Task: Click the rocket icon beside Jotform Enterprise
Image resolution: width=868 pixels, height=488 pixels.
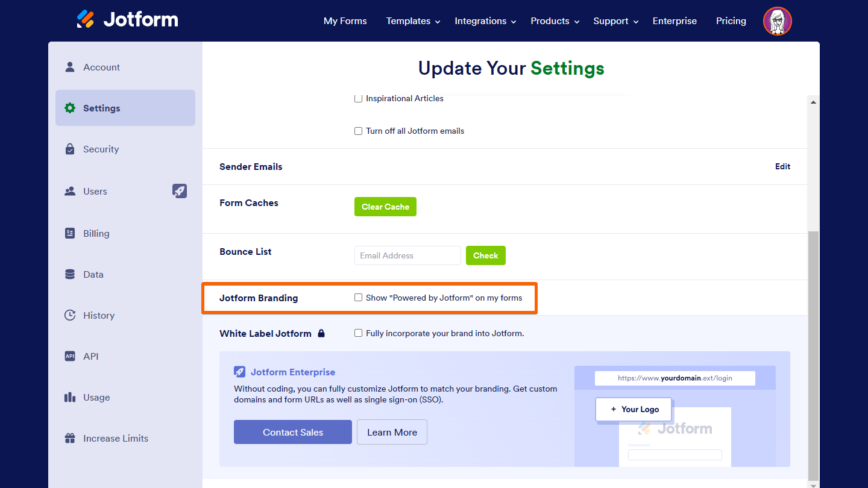Action: (240, 372)
